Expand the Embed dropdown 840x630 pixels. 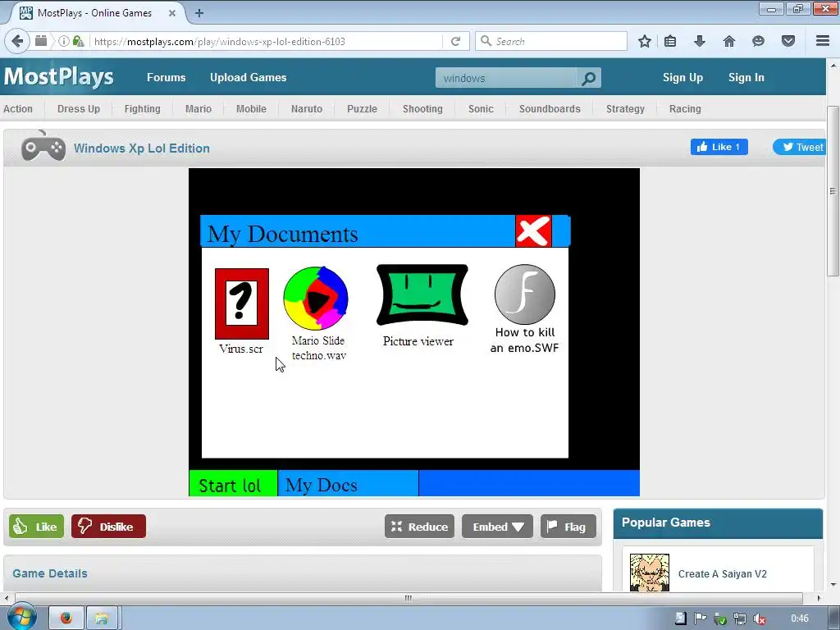coord(497,526)
